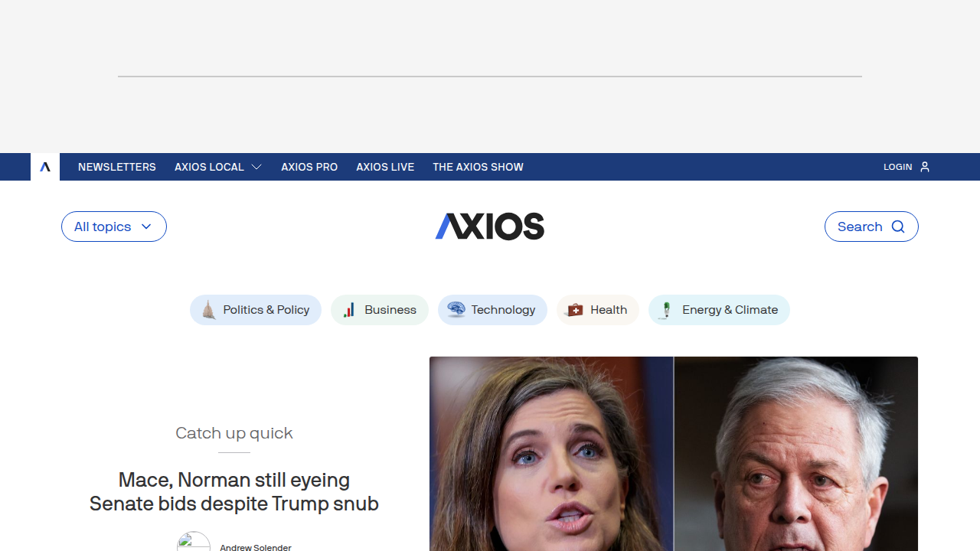The height and width of the screenshot is (551, 980).
Task: Click the Energy & Climate icon
Action: pos(666,310)
